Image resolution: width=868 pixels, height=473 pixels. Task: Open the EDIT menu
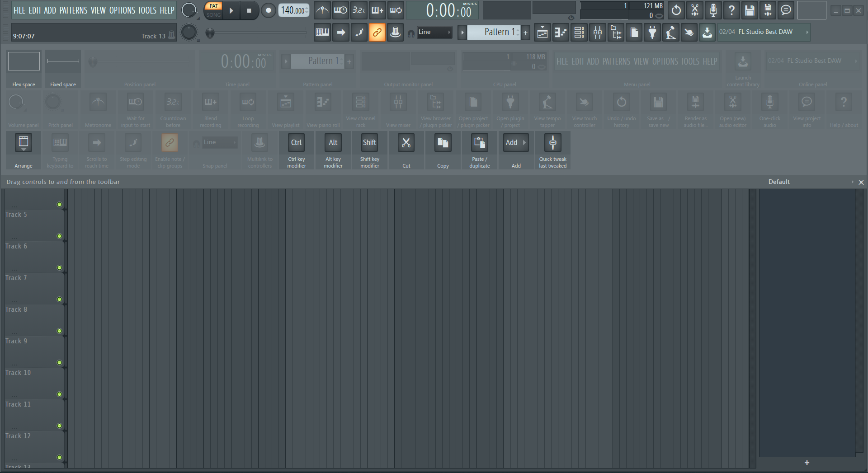click(x=35, y=10)
